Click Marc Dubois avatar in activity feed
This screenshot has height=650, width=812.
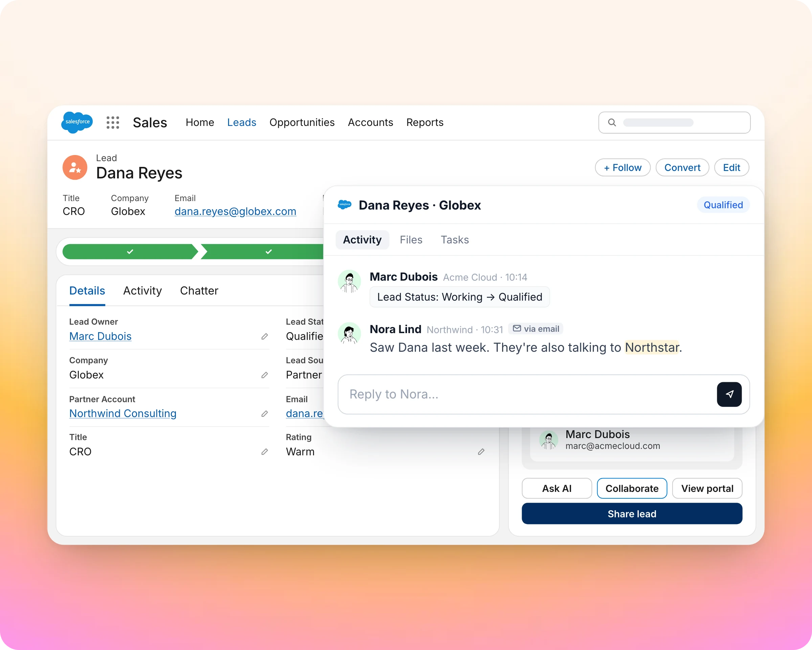click(349, 281)
